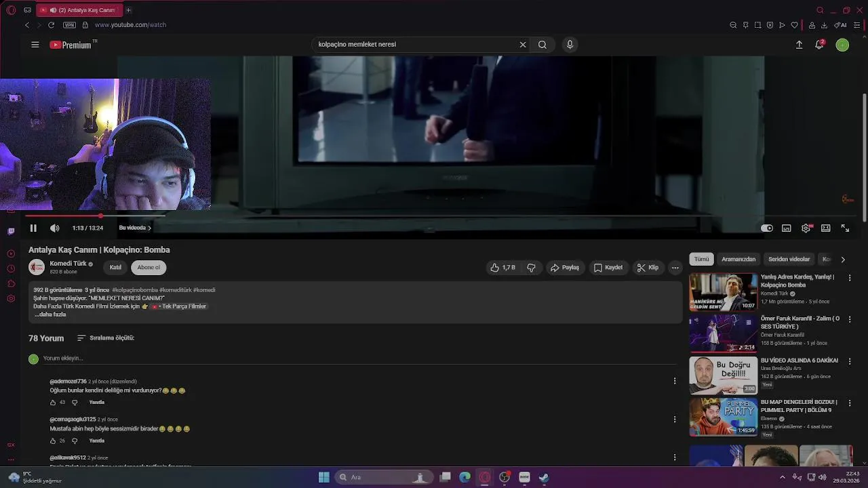Image resolution: width=868 pixels, height=488 pixels.
Task: Like the comment by @cemagaoglu3125
Action: tap(53, 441)
